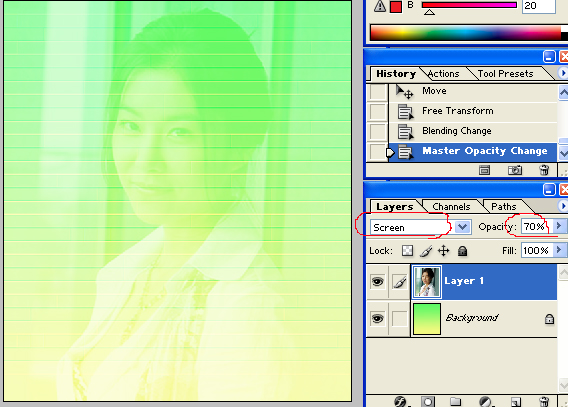The image size is (568, 407).
Task: Delete current state trash icon in History
Action: click(544, 170)
